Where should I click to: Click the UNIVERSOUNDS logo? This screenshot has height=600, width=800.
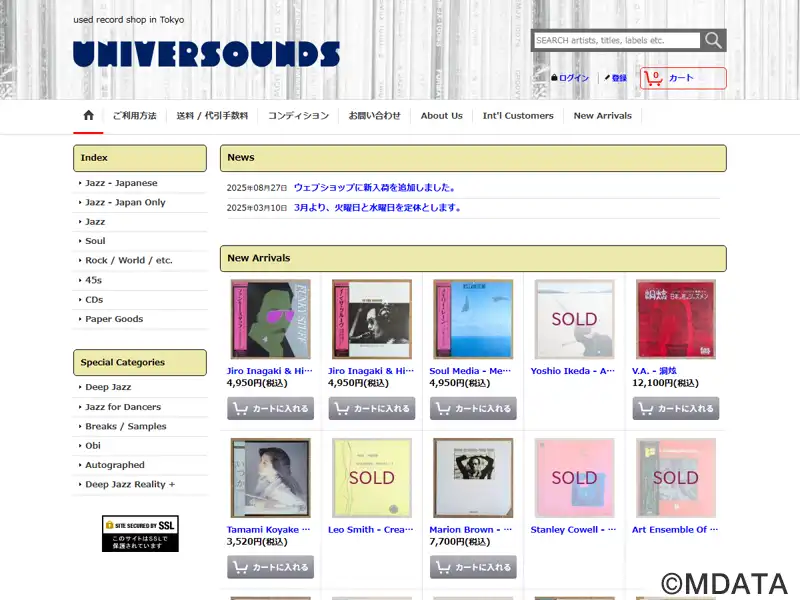[x=206, y=54]
